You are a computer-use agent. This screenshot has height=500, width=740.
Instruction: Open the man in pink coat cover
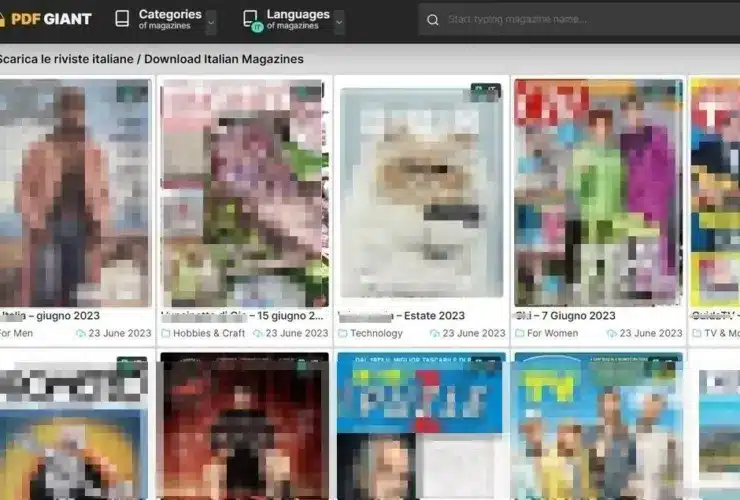tap(73, 192)
